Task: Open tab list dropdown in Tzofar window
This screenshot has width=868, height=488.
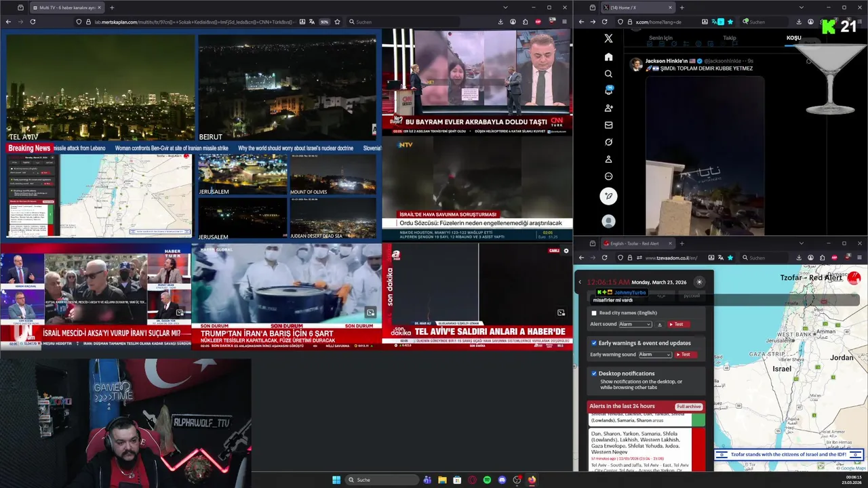Action: (x=802, y=243)
